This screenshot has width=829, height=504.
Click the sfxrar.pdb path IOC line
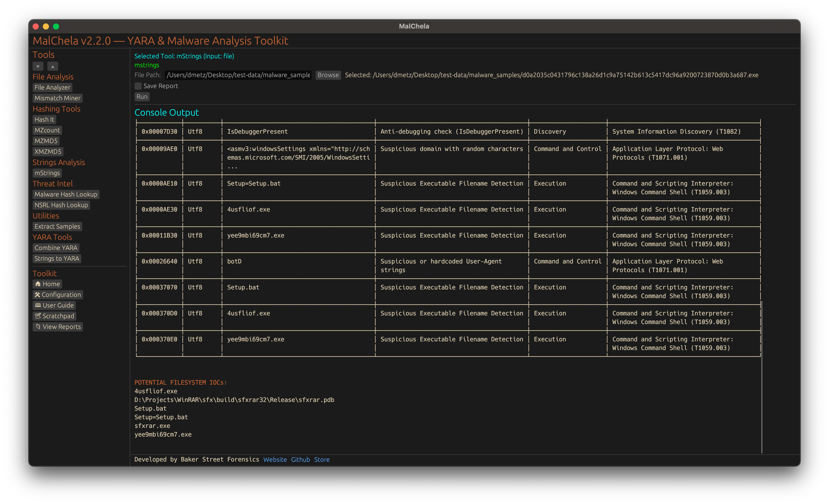[x=234, y=400]
